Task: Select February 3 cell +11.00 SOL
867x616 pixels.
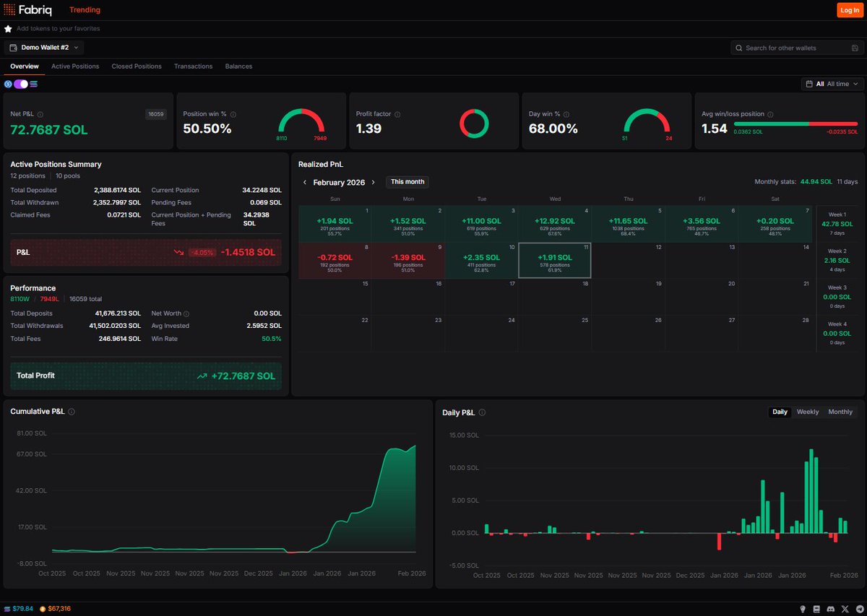Action: click(x=481, y=223)
